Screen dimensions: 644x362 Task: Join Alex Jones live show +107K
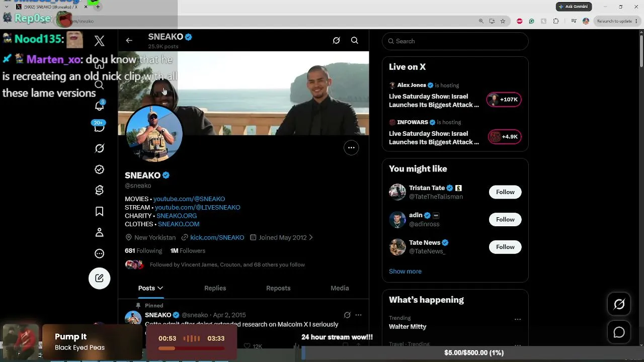click(504, 100)
